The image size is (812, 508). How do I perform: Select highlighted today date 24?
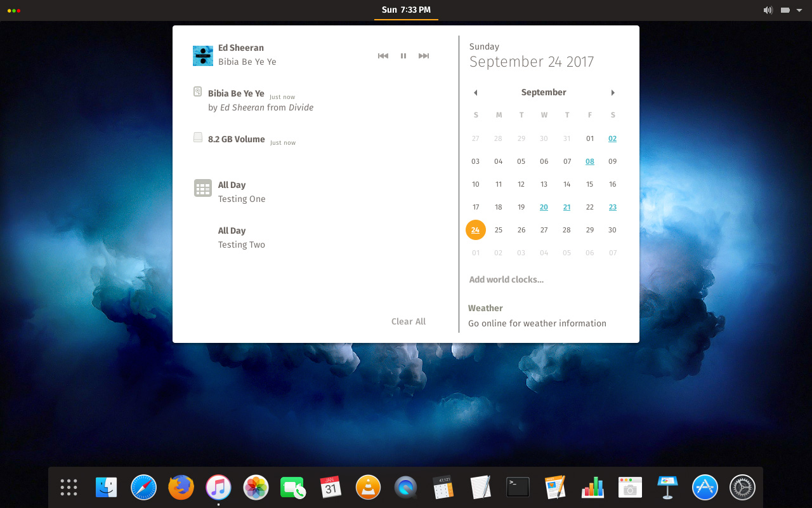pos(475,230)
